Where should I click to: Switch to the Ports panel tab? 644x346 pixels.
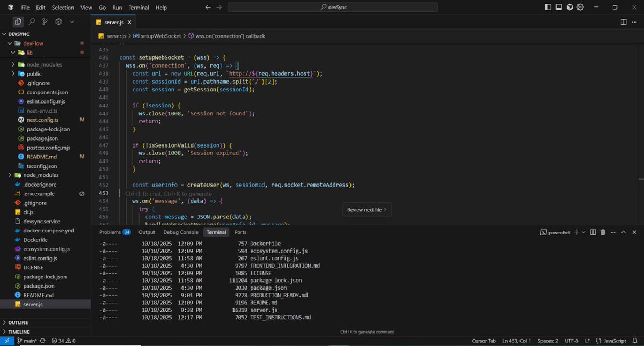(240, 232)
